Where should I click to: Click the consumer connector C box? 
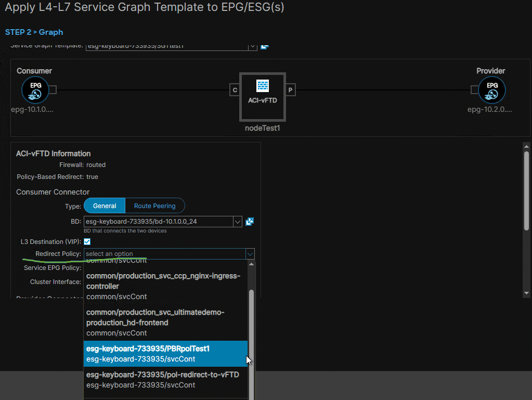235,90
